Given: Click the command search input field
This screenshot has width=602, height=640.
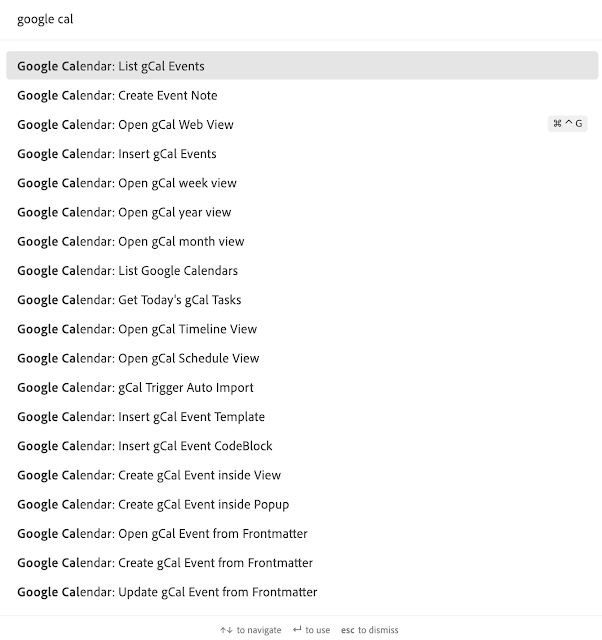Looking at the screenshot, I should click(300, 19).
